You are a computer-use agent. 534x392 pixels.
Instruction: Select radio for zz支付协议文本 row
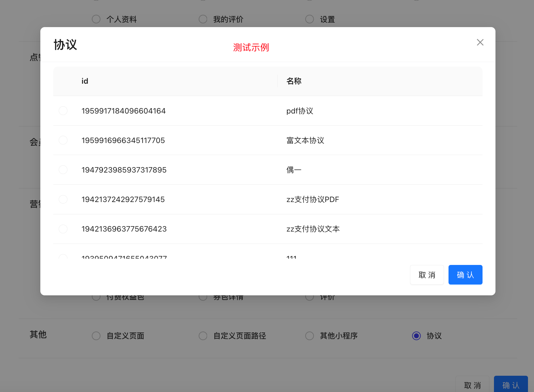[63, 229]
